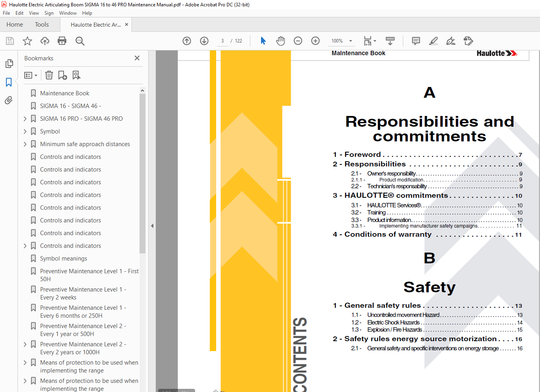Open the Find text magnifier tool
This screenshot has width=540, height=392.
(x=80, y=41)
